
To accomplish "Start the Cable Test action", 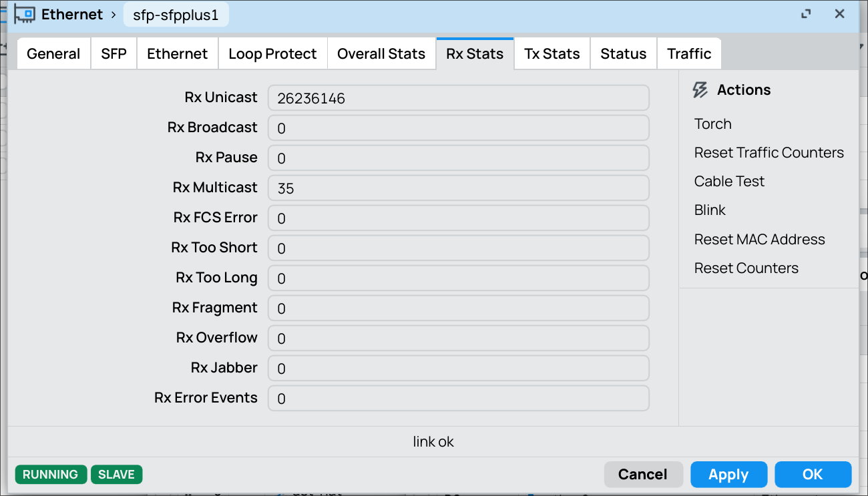I will point(730,182).
